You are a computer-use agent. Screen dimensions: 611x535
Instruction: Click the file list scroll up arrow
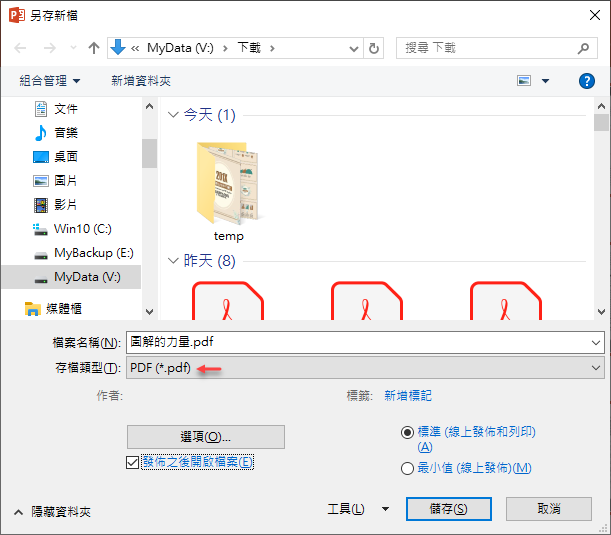601,106
